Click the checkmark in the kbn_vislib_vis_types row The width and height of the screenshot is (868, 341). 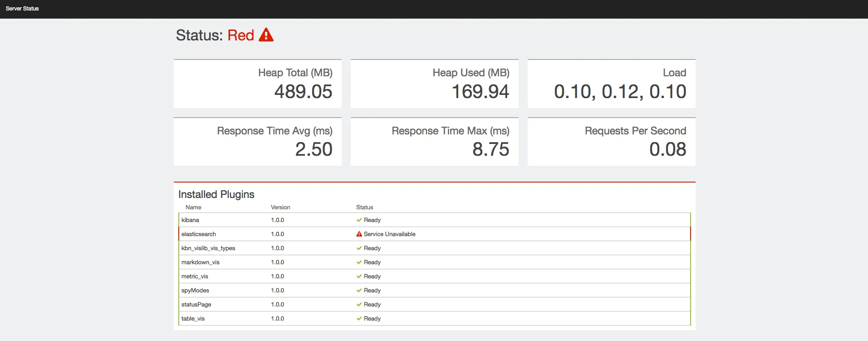[359, 248]
